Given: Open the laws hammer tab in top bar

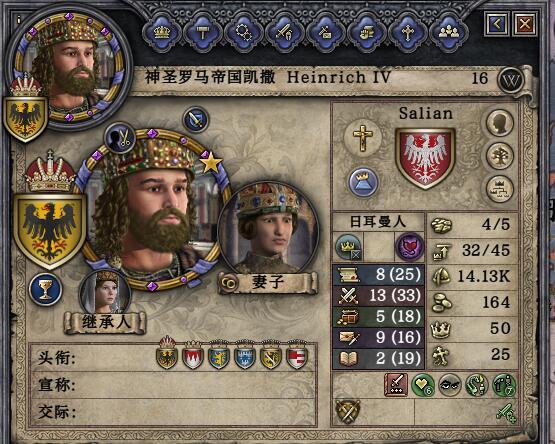Looking at the screenshot, I should pos(202,32).
